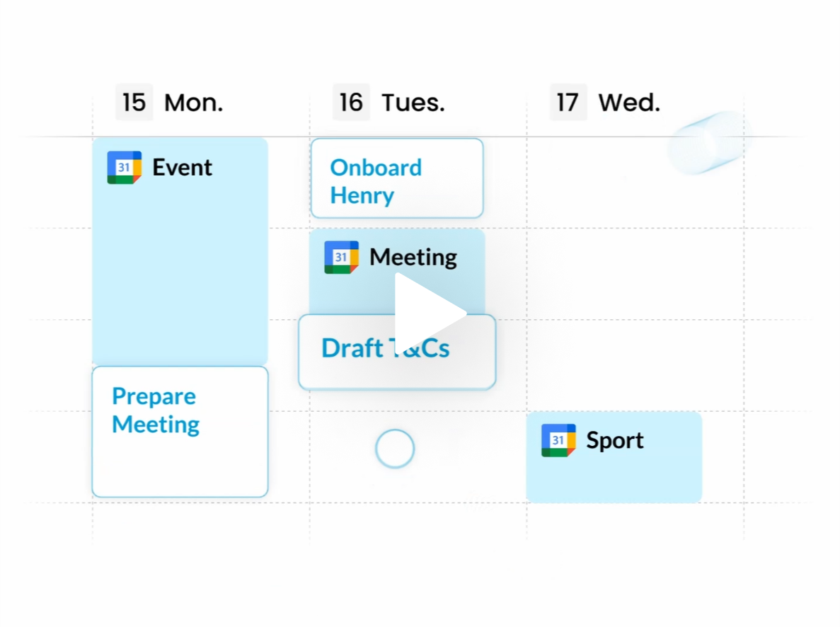840x627 pixels.
Task: Click blank space below Prepare Meeting text
Action: click(x=180, y=467)
